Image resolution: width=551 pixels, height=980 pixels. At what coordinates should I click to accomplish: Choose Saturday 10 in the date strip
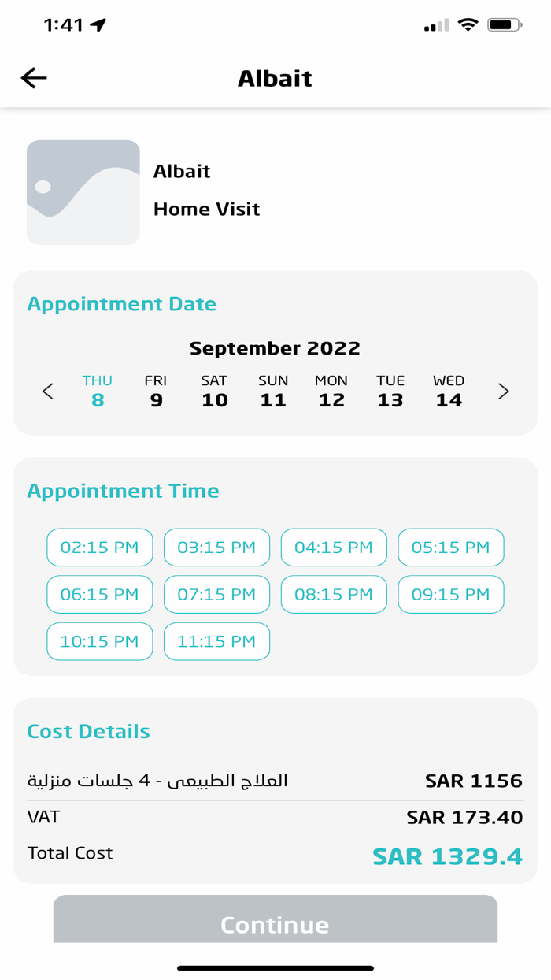(x=214, y=392)
